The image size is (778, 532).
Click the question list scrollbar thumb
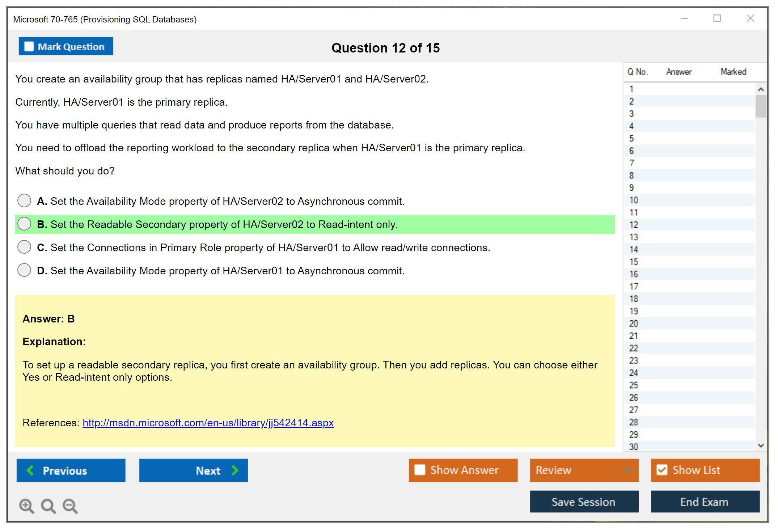tap(761, 106)
